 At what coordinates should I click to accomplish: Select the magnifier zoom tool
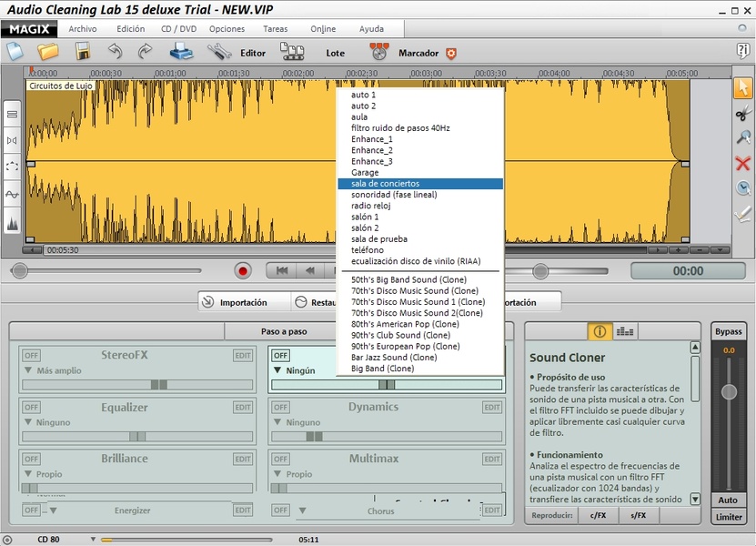(743, 137)
